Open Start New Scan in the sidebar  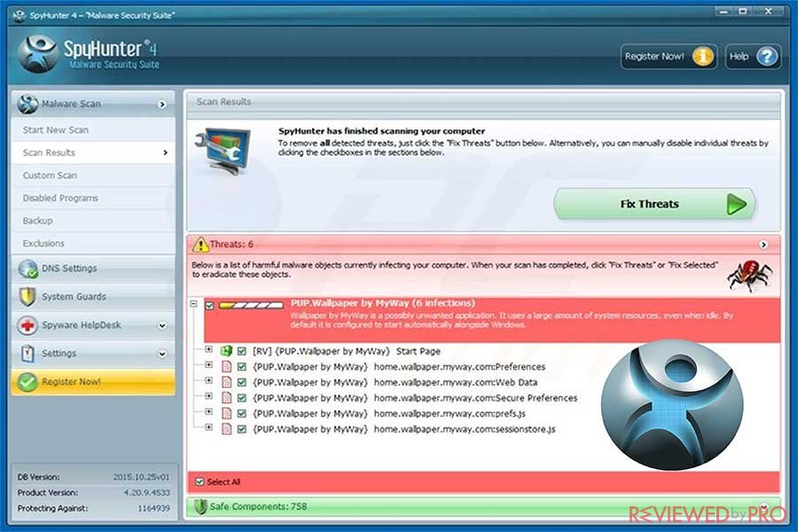tap(93, 130)
